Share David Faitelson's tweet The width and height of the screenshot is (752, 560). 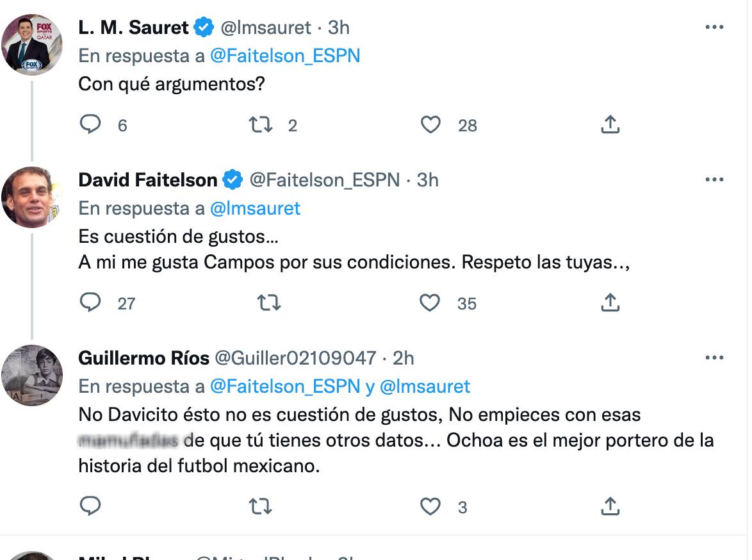(x=610, y=302)
